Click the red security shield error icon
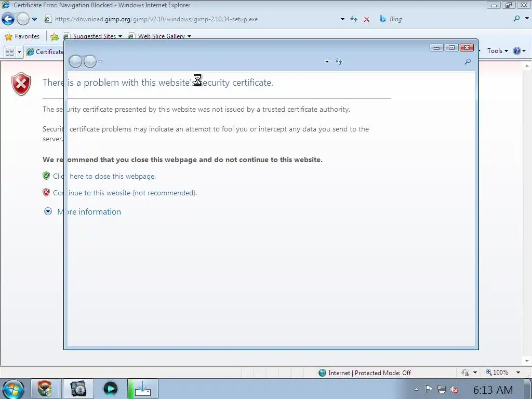 tap(21, 84)
